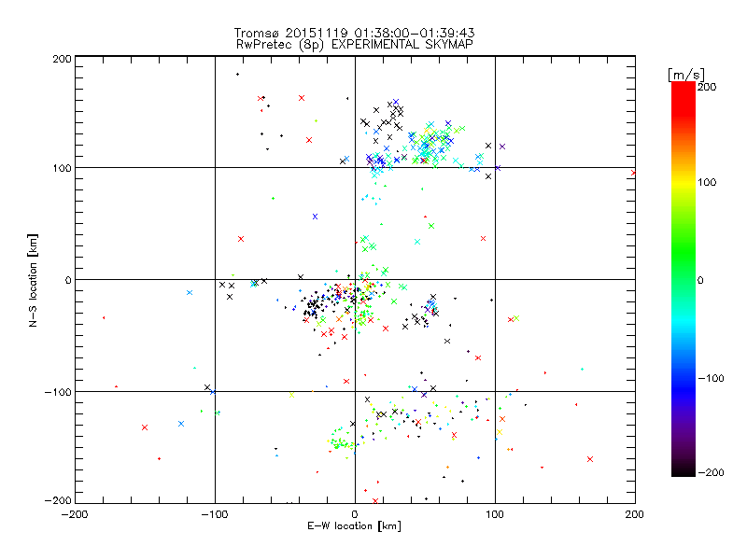Image resolution: width=747 pixels, height=560 pixels.
Task: Select the [m/s] colorbar unit label
Action: [x=686, y=75]
